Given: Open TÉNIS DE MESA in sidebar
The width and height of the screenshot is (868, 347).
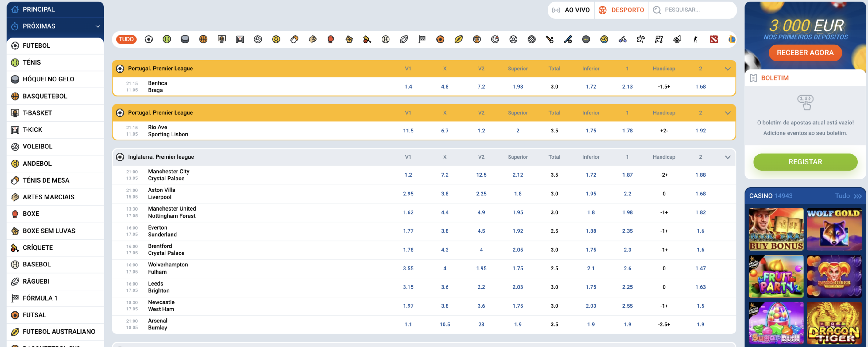Looking at the screenshot, I should point(55,180).
